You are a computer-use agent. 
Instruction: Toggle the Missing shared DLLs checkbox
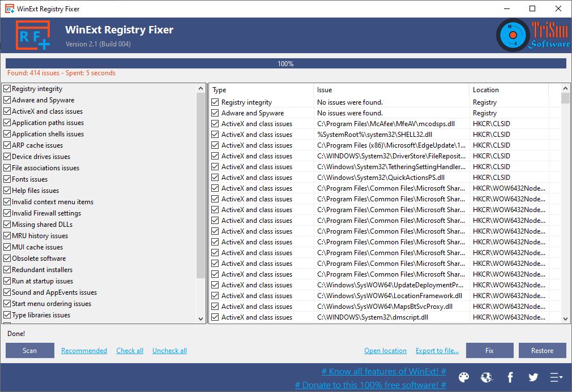point(7,224)
